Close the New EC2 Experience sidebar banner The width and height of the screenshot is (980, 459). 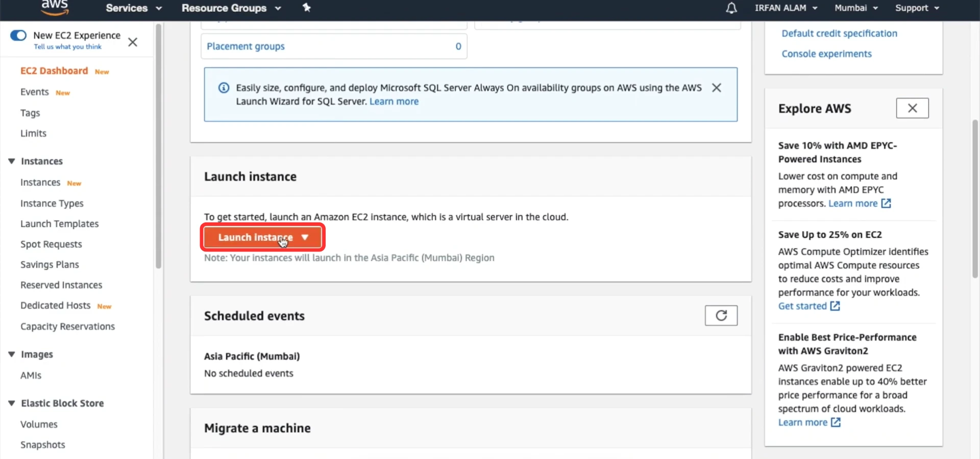[133, 42]
